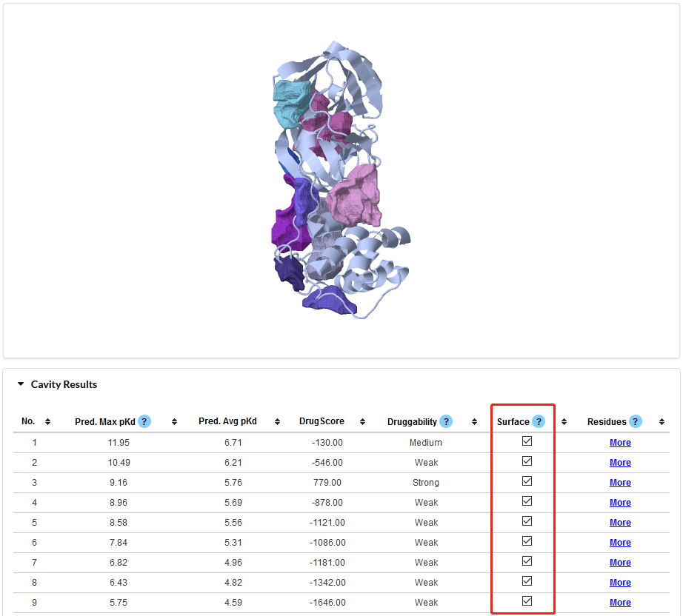This screenshot has width=683, height=616.
Task: Select Strong druggability cell
Action: pos(426,483)
